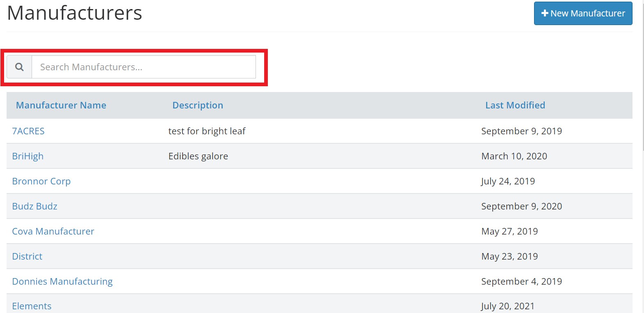Click the July 20, 2021 date
The image size is (644, 313).
tap(508, 306)
